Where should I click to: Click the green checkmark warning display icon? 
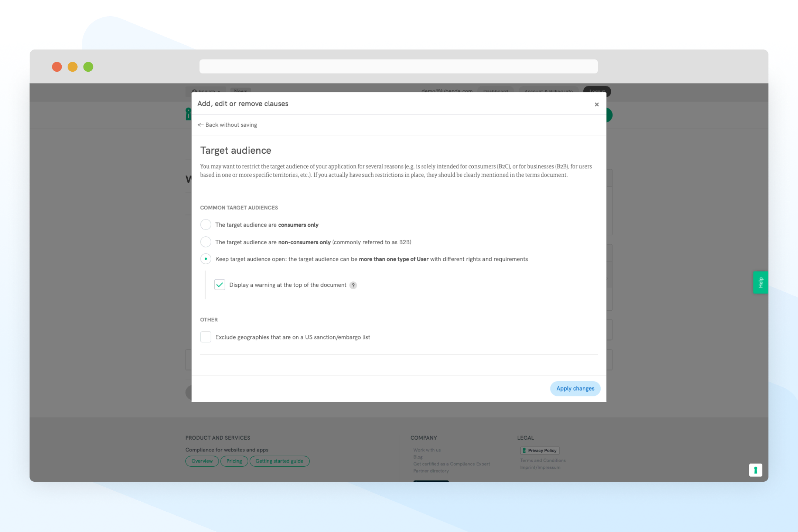220,284
